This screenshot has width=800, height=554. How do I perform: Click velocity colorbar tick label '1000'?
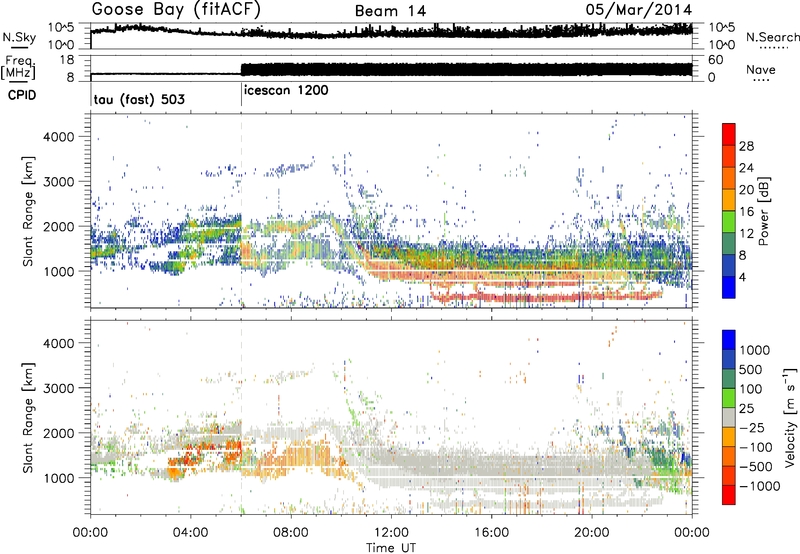click(755, 350)
